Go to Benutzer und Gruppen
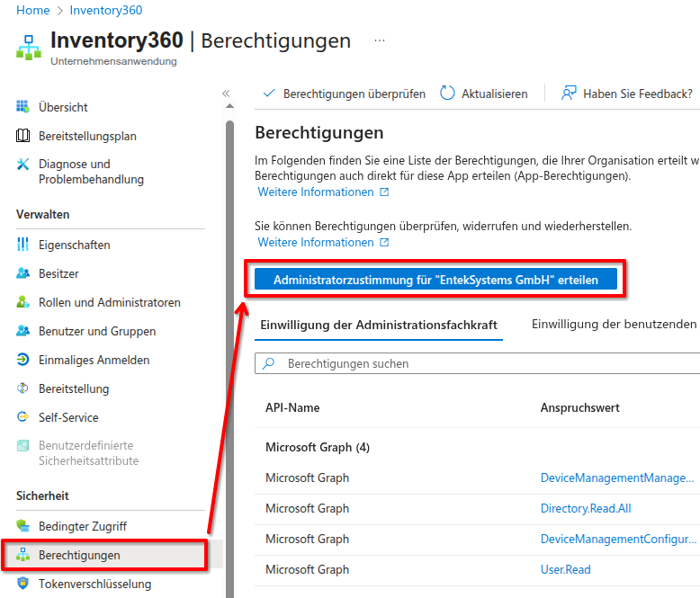 tap(97, 331)
